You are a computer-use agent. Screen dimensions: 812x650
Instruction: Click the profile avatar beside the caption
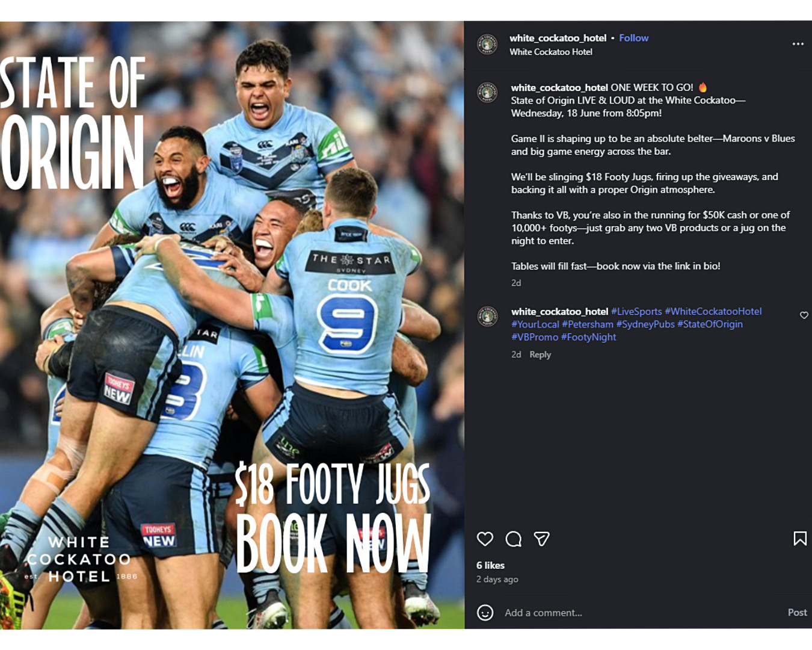(x=486, y=91)
